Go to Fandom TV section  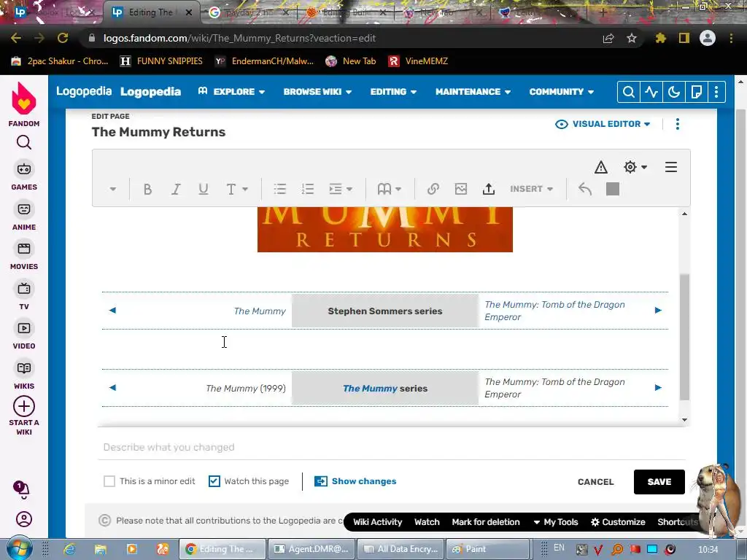24,295
